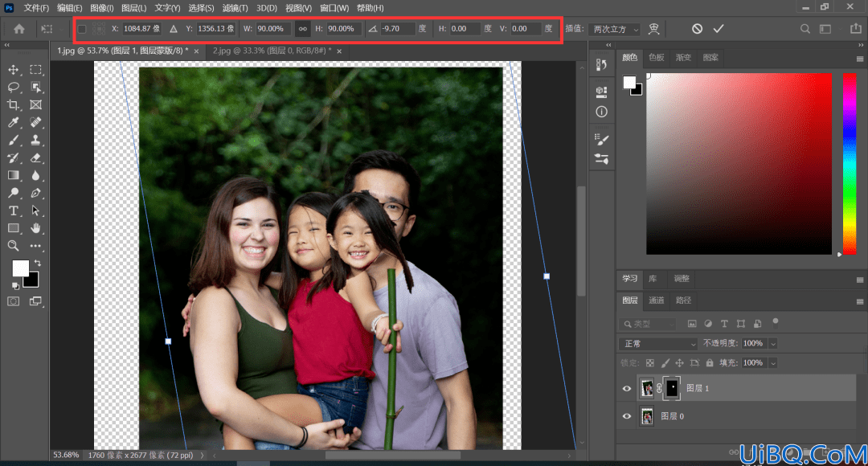Select the Frame tool

coord(35,104)
